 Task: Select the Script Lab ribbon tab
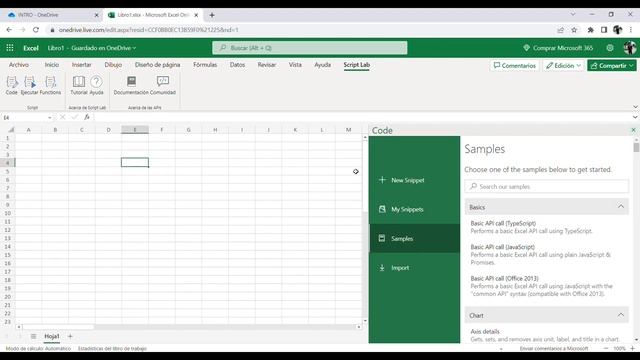click(356, 64)
